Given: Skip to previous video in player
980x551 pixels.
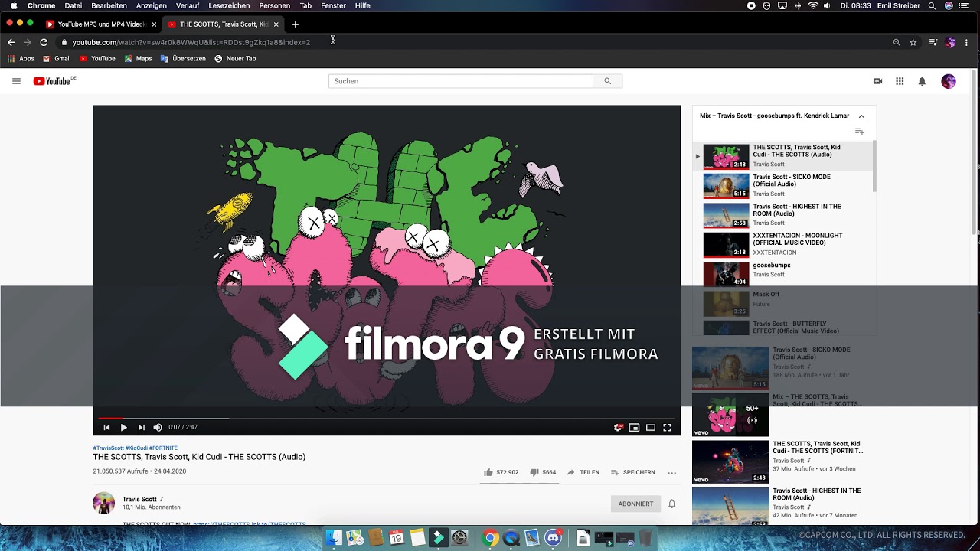Looking at the screenshot, I should [x=106, y=428].
